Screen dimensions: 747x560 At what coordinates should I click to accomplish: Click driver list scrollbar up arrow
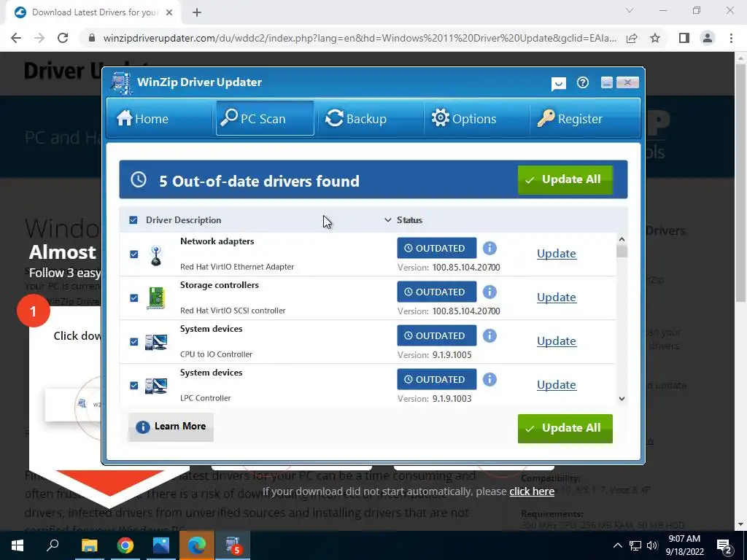(x=622, y=239)
